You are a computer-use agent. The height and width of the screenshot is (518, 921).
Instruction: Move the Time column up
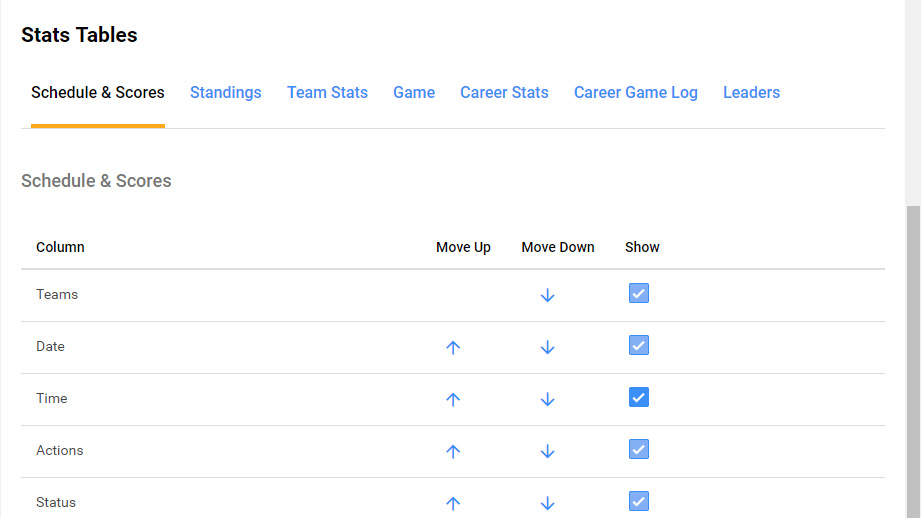point(453,399)
